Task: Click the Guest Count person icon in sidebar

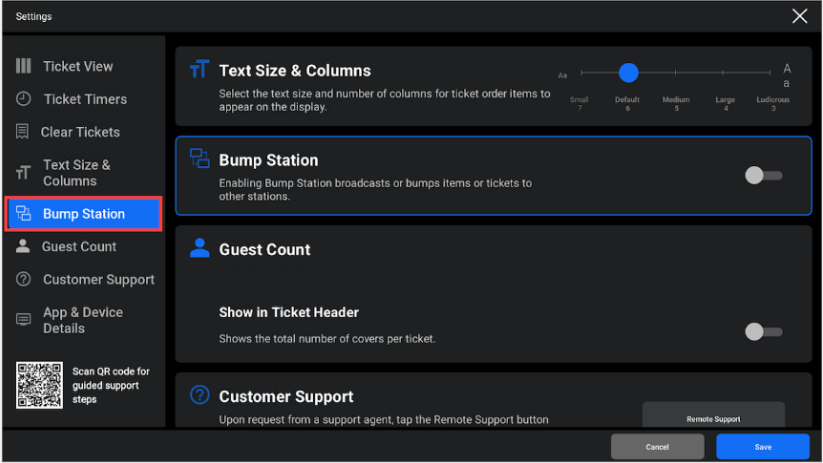Action: (x=23, y=246)
